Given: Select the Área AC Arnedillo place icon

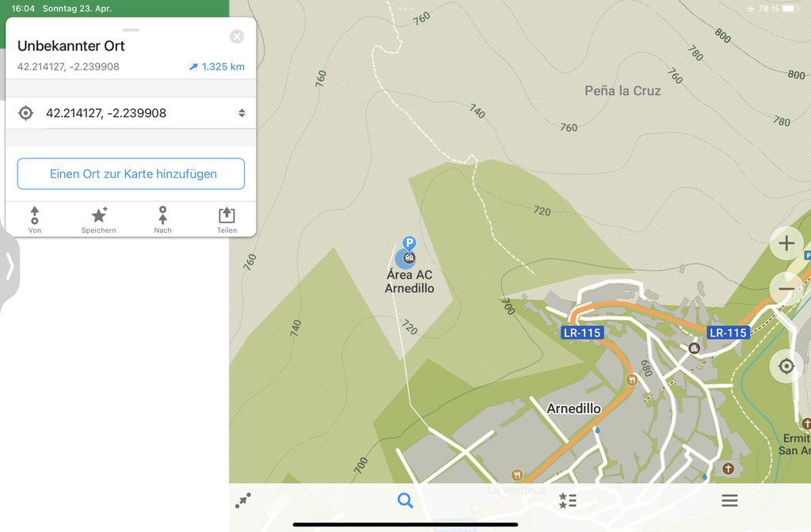Looking at the screenshot, I should coord(409,257).
